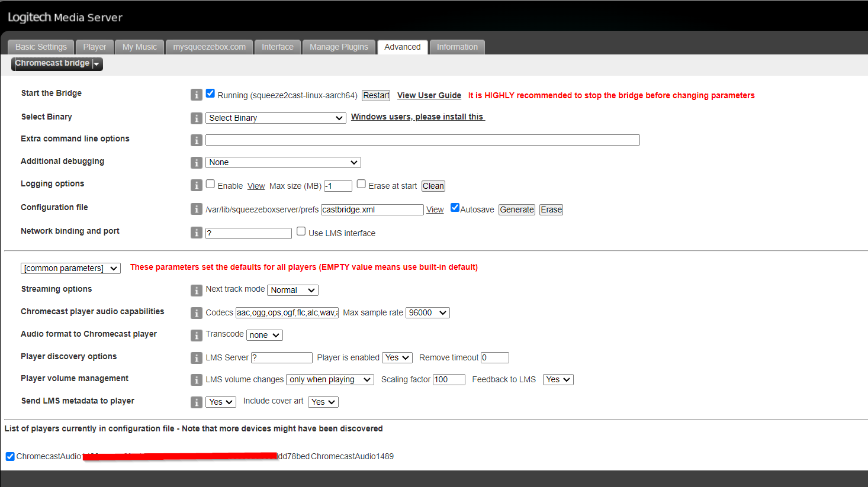The image size is (868, 487).
Task: Open info for Player volume management
Action: click(x=197, y=380)
